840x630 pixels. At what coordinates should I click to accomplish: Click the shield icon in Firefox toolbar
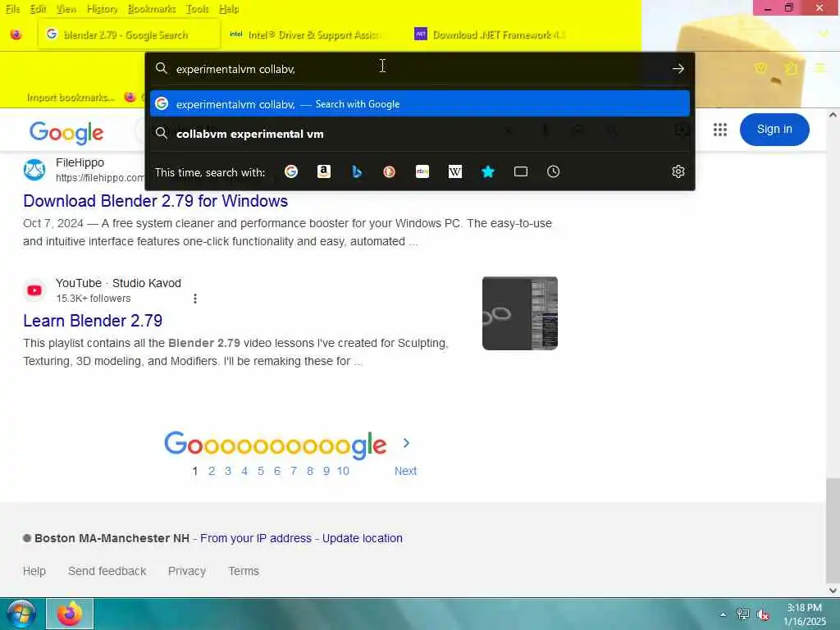pyautogui.click(x=760, y=68)
